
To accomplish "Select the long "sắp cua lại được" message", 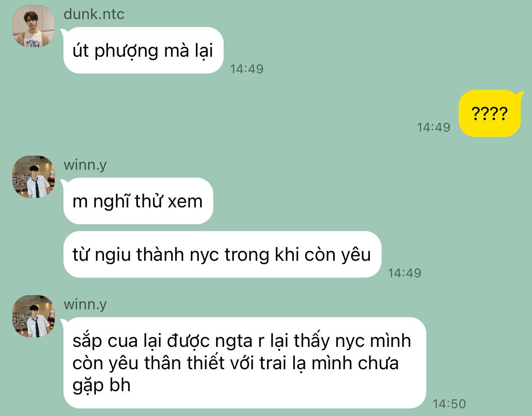I will 244,363.
